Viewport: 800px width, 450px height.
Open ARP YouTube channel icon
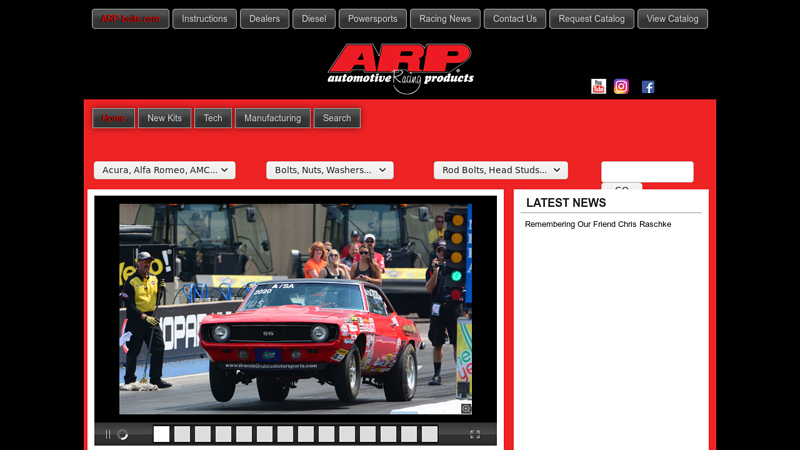coord(598,86)
